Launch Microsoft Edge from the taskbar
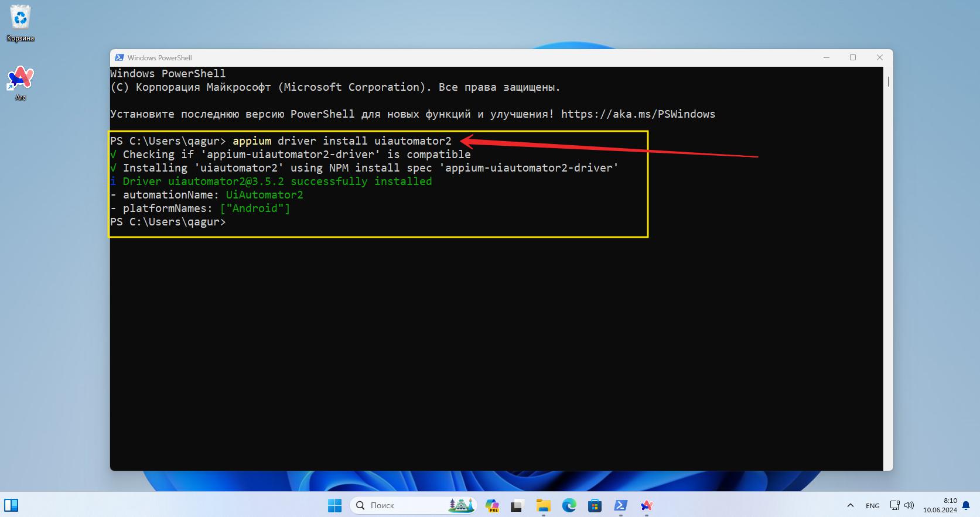This screenshot has width=980, height=517. tap(569, 505)
